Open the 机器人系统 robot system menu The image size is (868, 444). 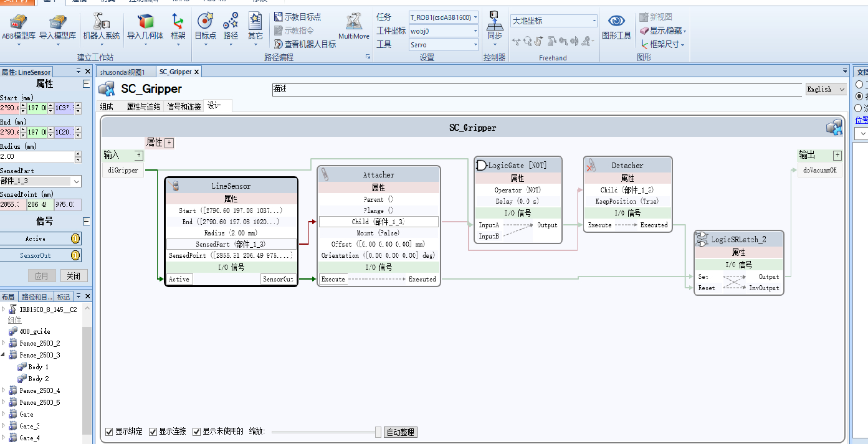(102, 29)
